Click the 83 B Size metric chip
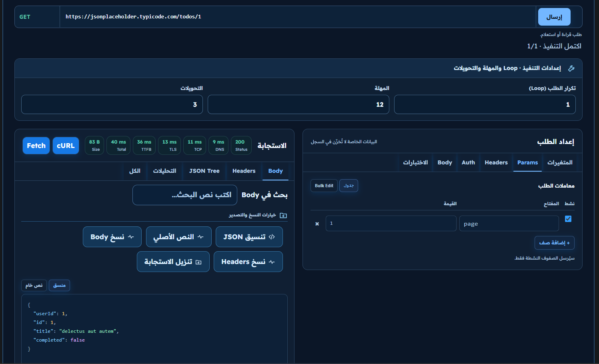 click(x=94, y=146)
